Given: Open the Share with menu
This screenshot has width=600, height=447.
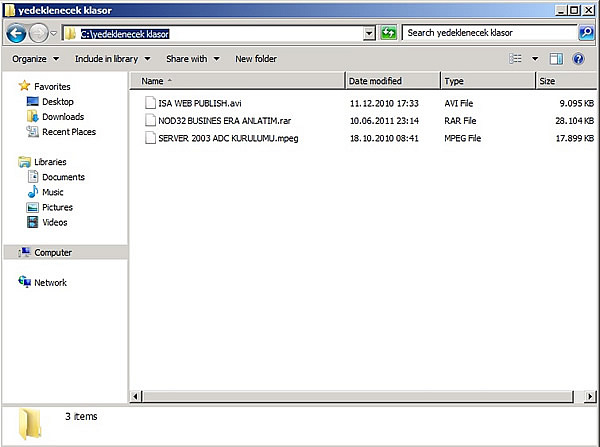Looking at the screenshot, I should coord(193,59).
